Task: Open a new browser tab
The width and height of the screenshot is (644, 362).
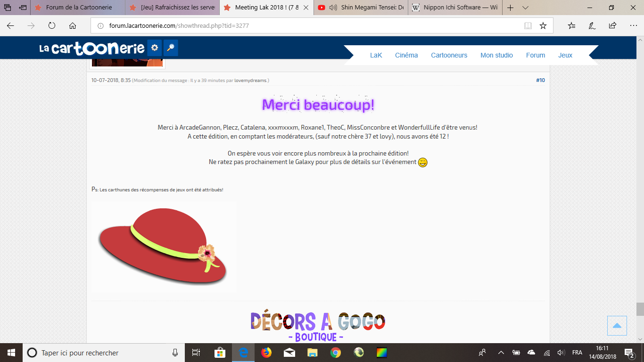Action: [510, 8]
